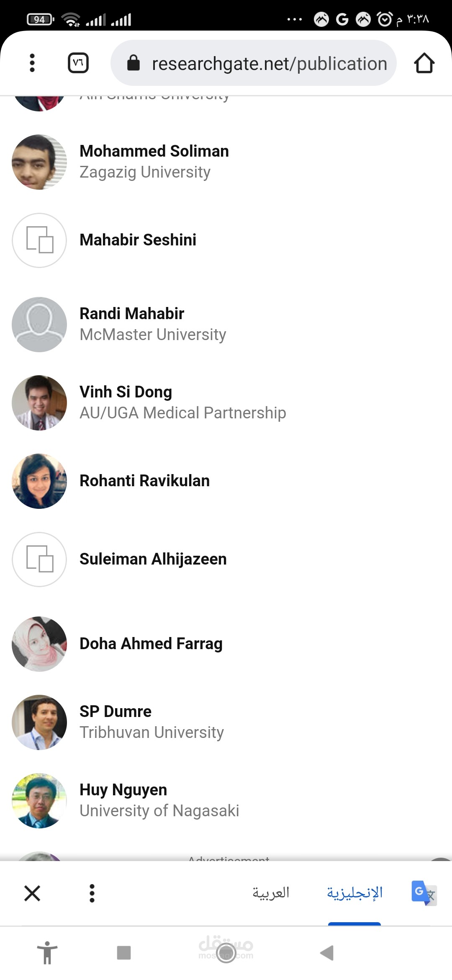452x980 pixels.
Task: Open SP Dumre's author profile
Action: pos(116,712)
